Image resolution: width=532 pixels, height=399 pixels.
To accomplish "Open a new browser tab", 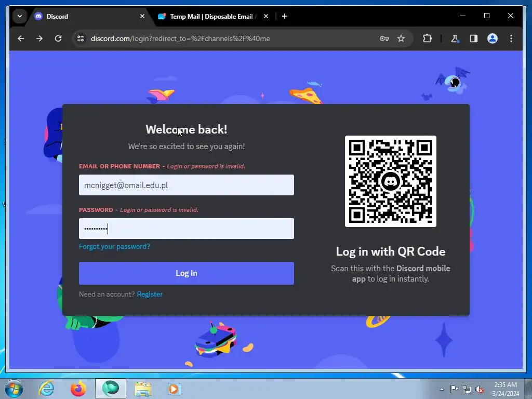I will click(285, 16).
